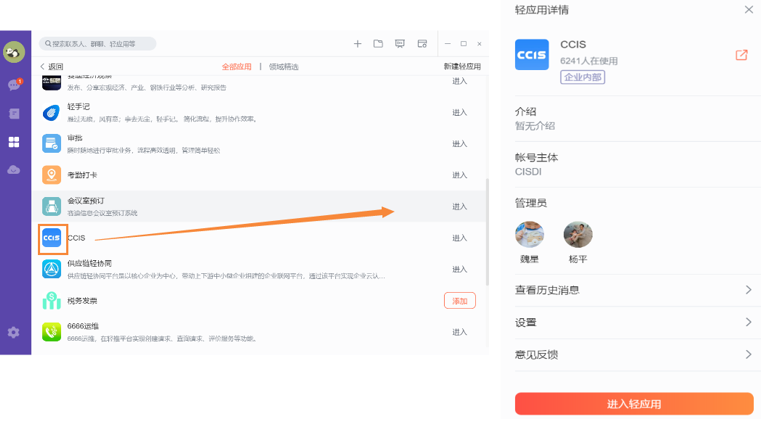The width and height of the screenshot is (767, 424).
Task: Click 进入 for the top partially visible app
Action: click(x=459, y=81)
